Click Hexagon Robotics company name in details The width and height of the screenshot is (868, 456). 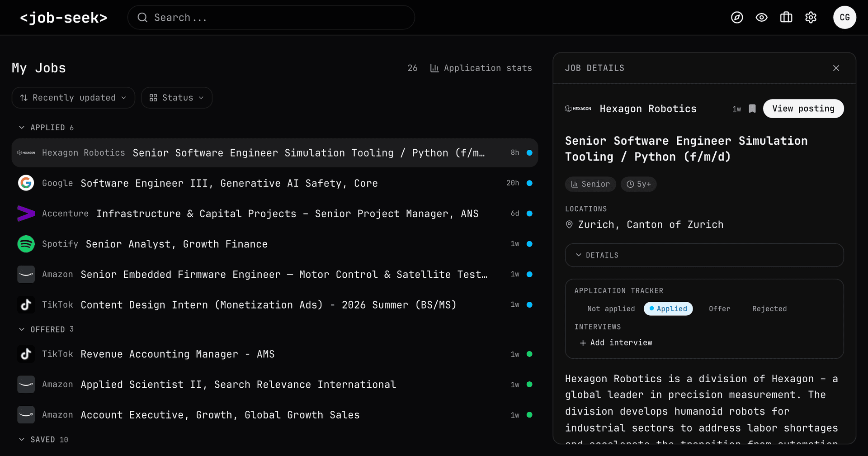click(648, 109)
